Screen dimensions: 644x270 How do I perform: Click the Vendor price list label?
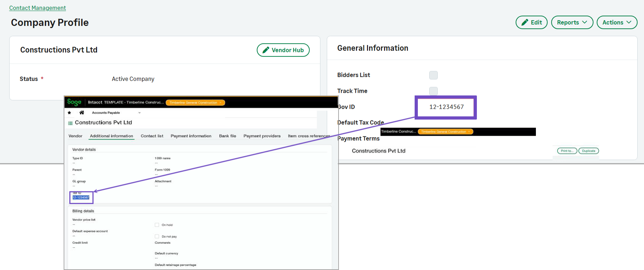pyautogui.click(x=84, y=220)
